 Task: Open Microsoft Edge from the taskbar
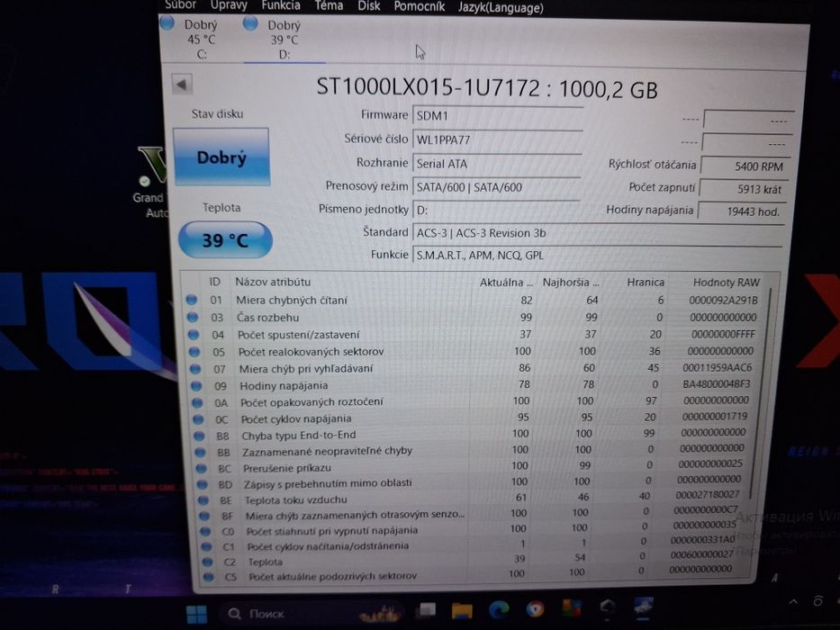pos(499,609)
